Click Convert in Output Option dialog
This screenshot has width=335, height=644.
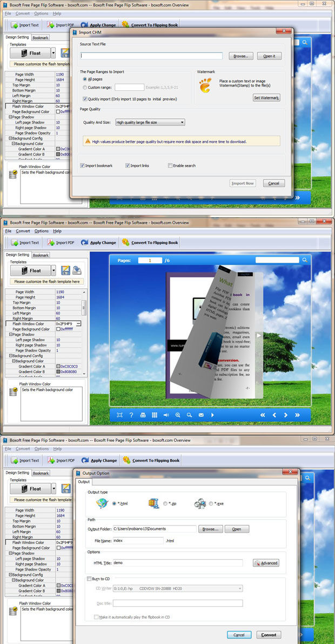(x=269, y=635)
